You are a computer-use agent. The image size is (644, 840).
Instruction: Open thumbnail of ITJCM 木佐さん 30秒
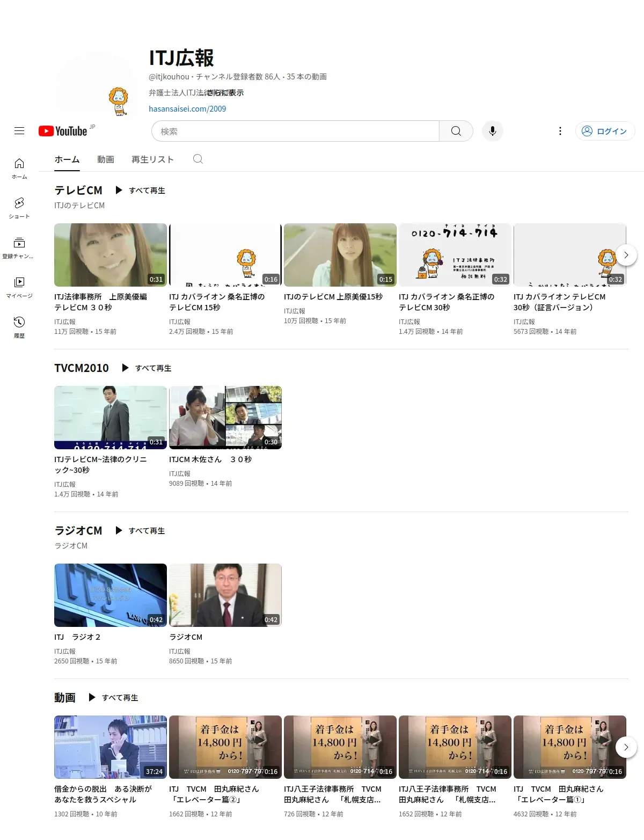(x=225, y=418)
